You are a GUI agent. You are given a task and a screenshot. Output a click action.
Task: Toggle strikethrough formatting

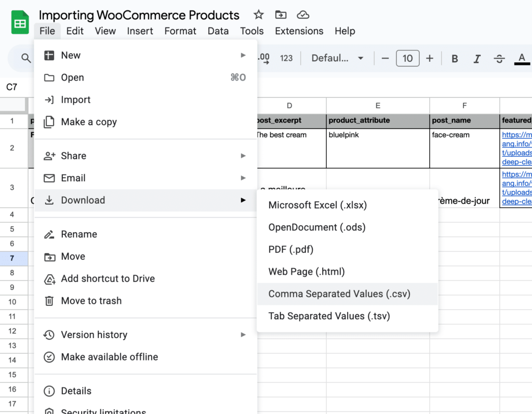499,59
